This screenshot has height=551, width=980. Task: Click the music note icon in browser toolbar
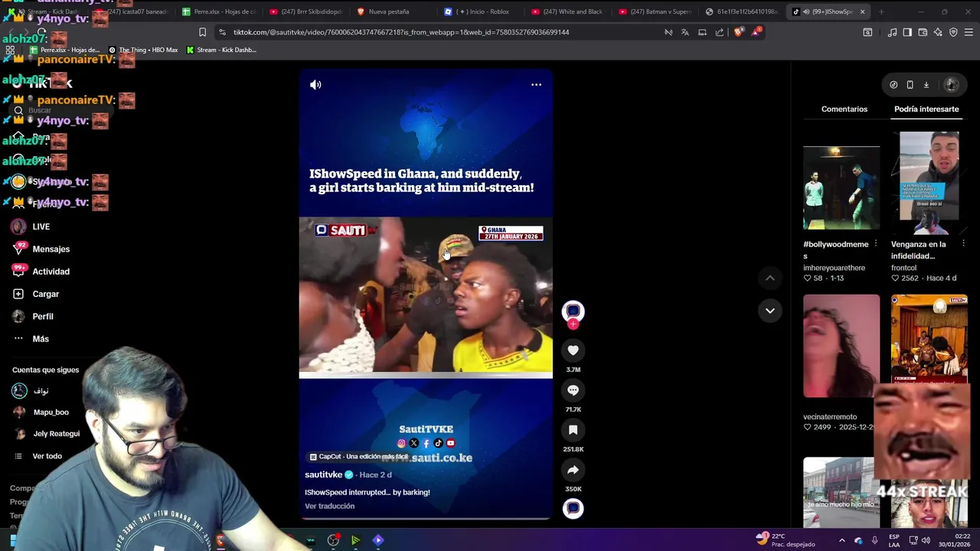coord(892,32)
